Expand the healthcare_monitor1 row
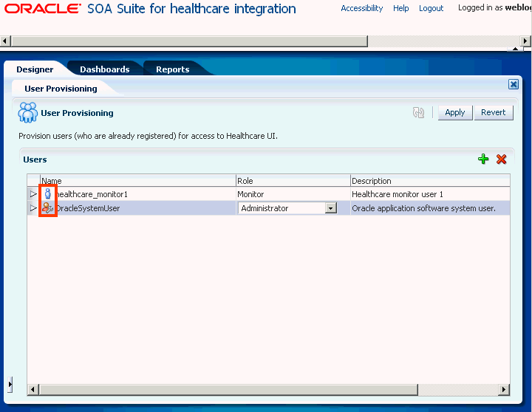 pos(33,194)
